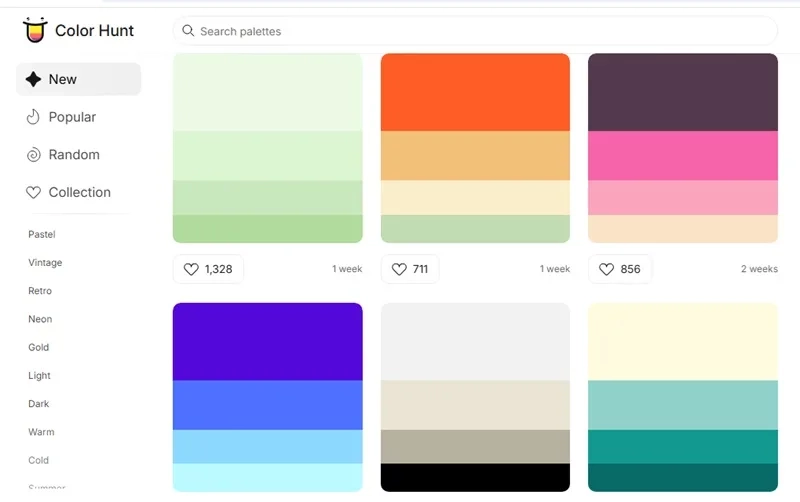Go to the Neon palettes
800x502 pixels.
click(x=40, y=319)
